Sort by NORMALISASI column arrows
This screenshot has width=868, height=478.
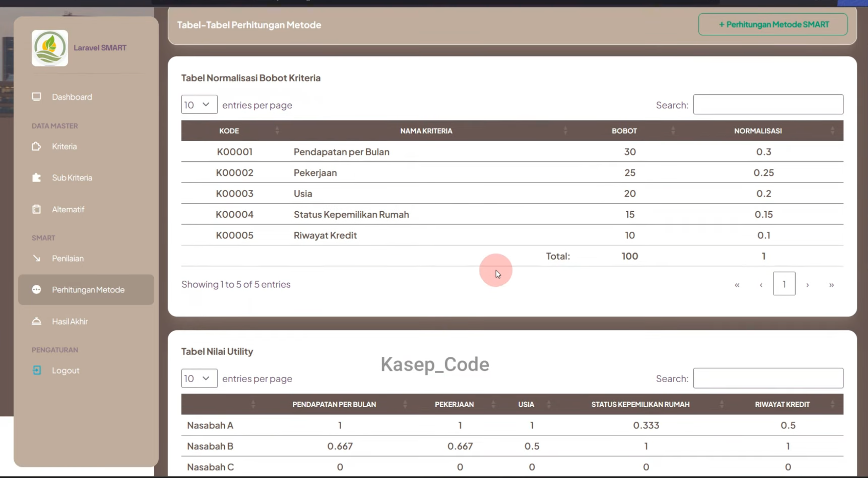(x=832, y=130)
